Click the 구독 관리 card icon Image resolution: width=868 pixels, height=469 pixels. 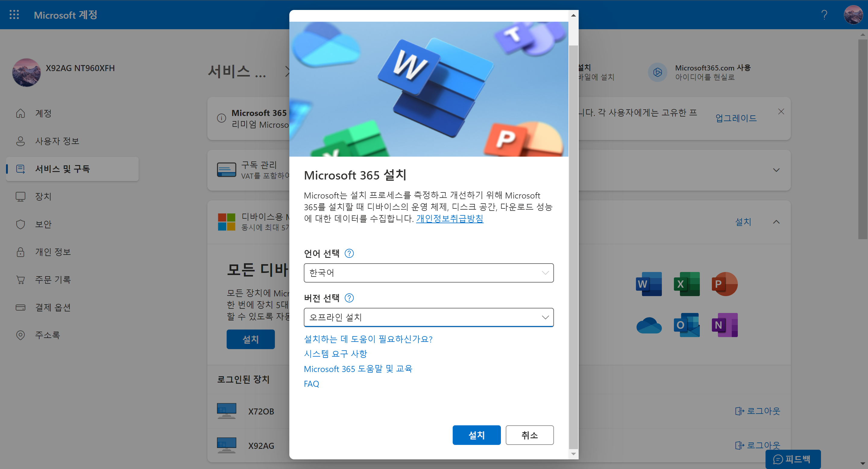tap(226, 170)
